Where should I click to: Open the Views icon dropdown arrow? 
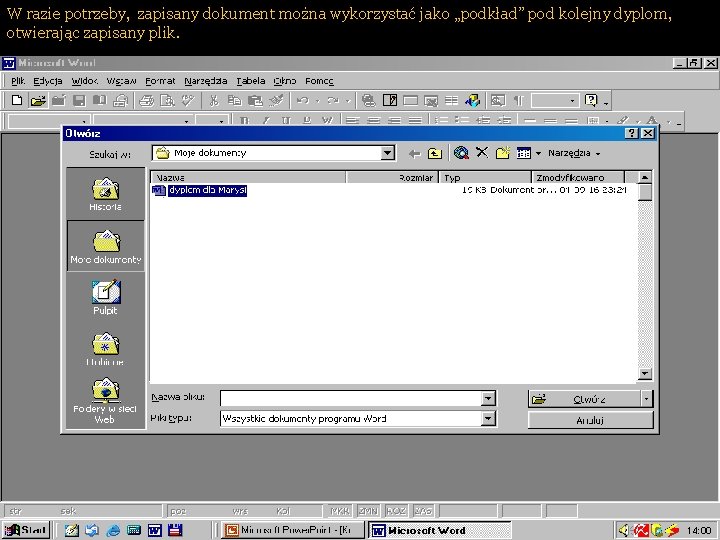point(539,153)
